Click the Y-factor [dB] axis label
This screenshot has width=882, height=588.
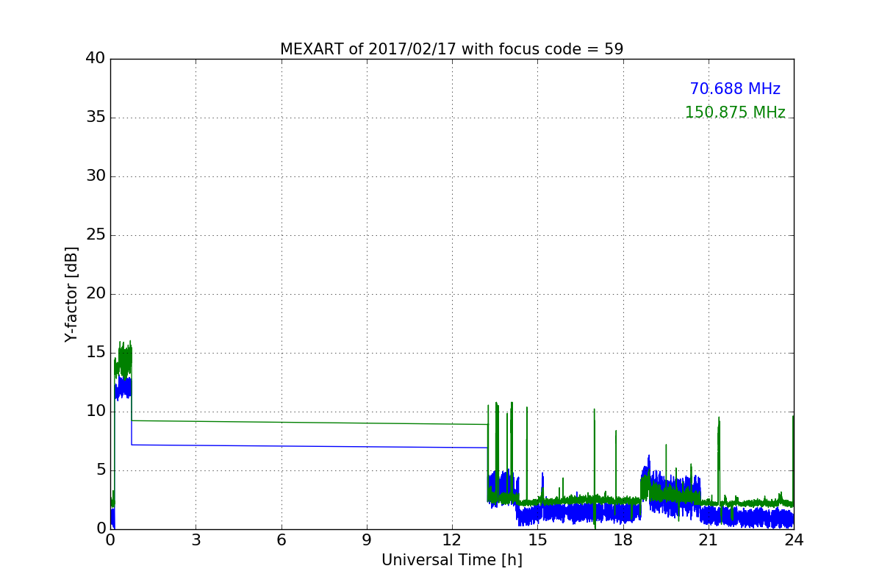coord(71,294)
